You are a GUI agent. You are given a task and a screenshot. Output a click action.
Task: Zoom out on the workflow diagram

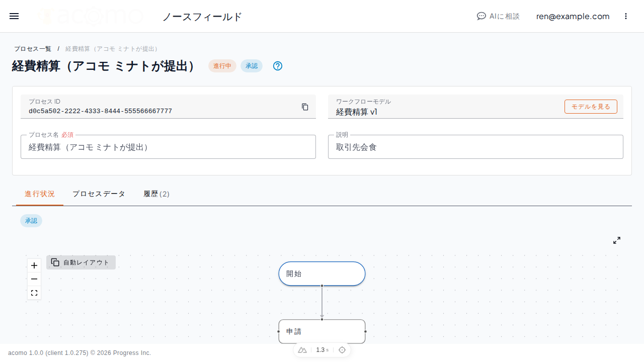(34, 279)
